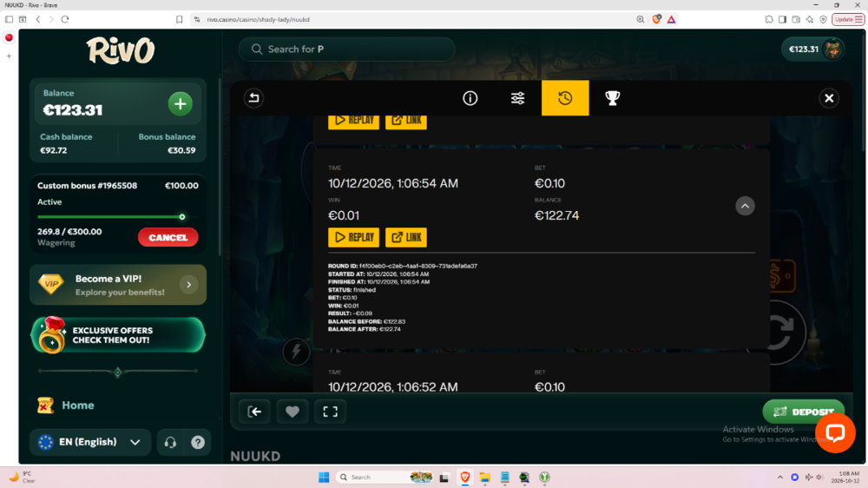Replay the 1:06:54 AM round

click(354, 237)
